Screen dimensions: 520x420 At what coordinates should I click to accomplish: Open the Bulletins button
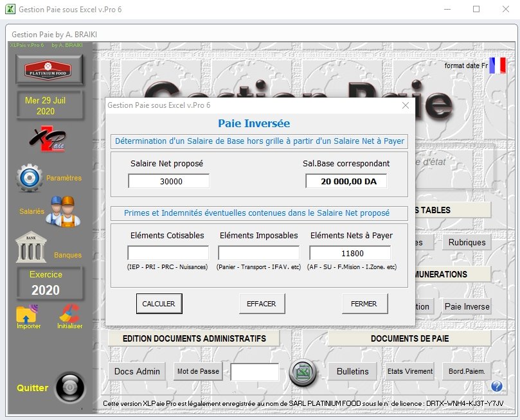(352, 371)
